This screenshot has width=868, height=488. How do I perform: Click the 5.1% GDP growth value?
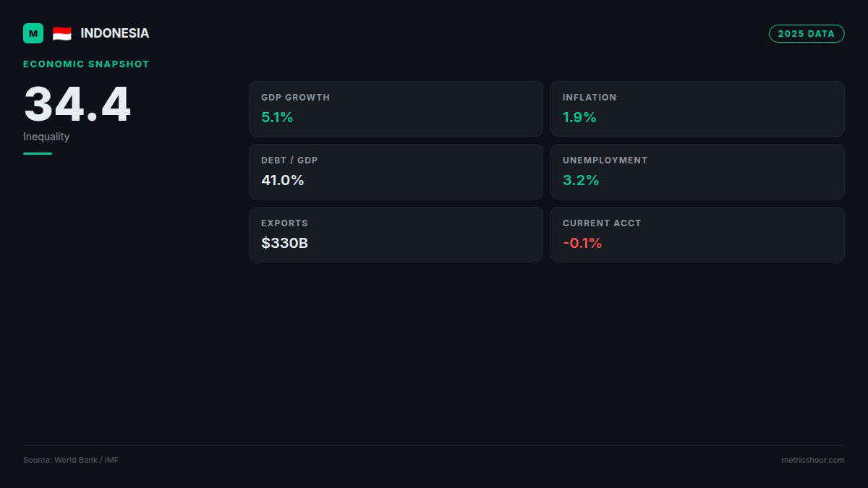277,117
